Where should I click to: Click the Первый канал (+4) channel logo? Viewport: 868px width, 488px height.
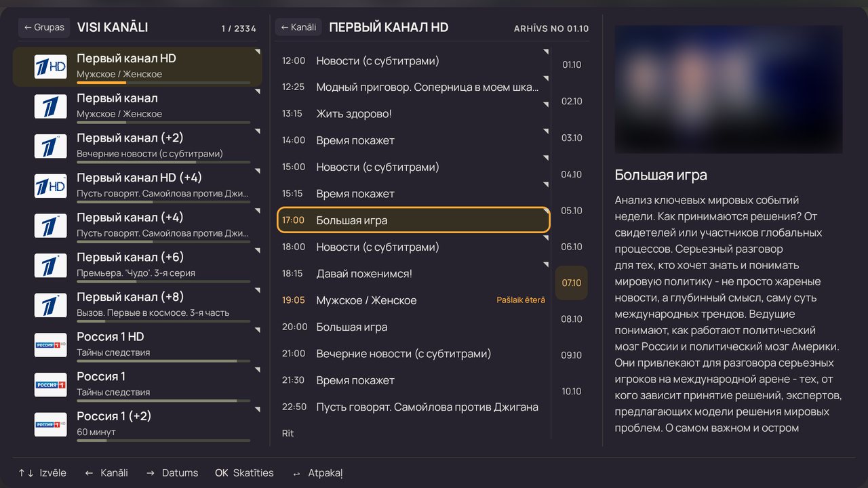click(x=51, y=226)
